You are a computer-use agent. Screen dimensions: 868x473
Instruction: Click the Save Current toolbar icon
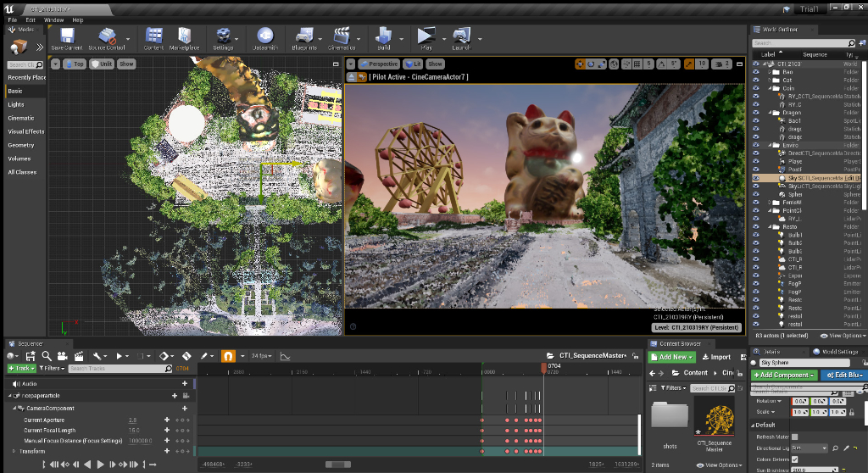tap(67, 36)
